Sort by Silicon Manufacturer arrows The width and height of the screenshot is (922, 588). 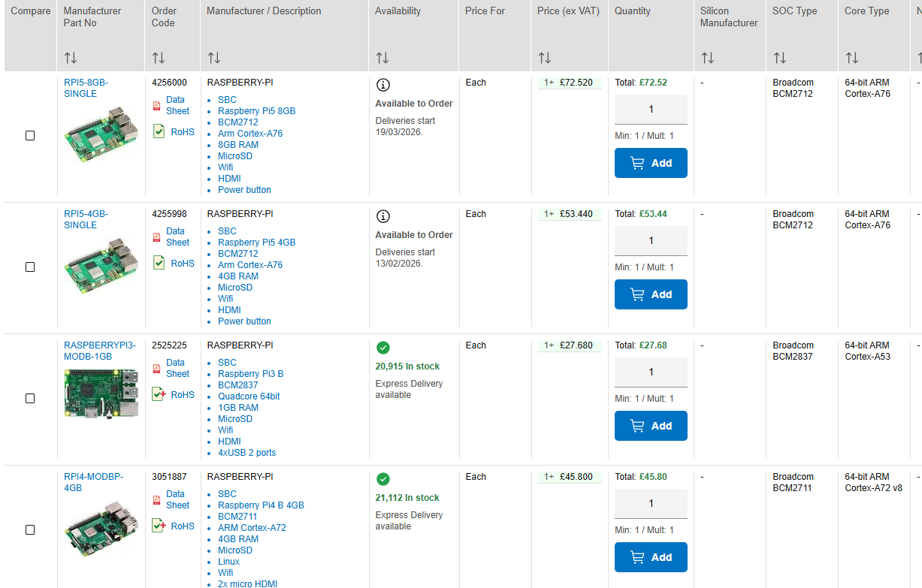[707, 58]
